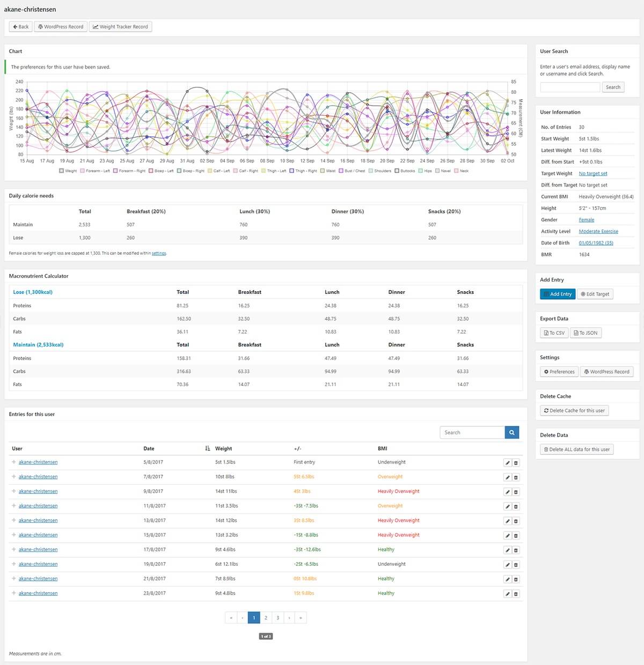Open the 'No target set' Target Weight link

tap(593, 173)
